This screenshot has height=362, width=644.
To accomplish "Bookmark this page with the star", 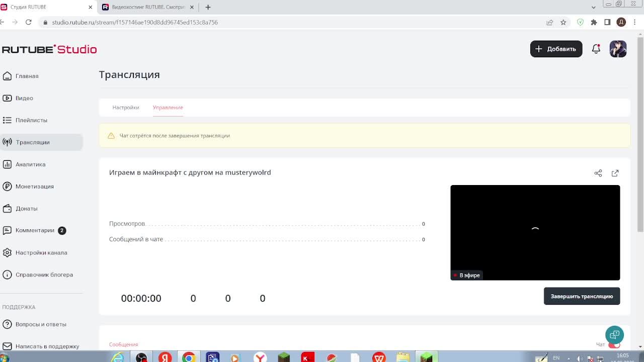I will click(563, 22).
